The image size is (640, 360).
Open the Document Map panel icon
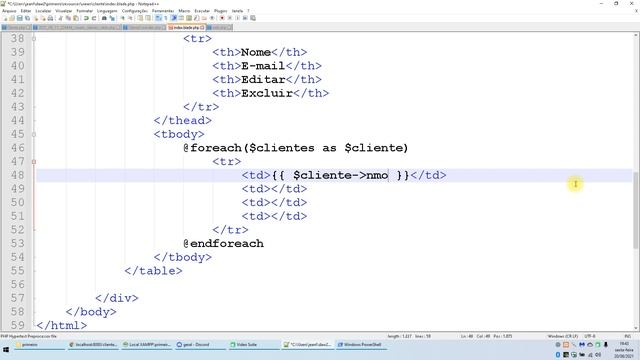(x=189, y=18)
